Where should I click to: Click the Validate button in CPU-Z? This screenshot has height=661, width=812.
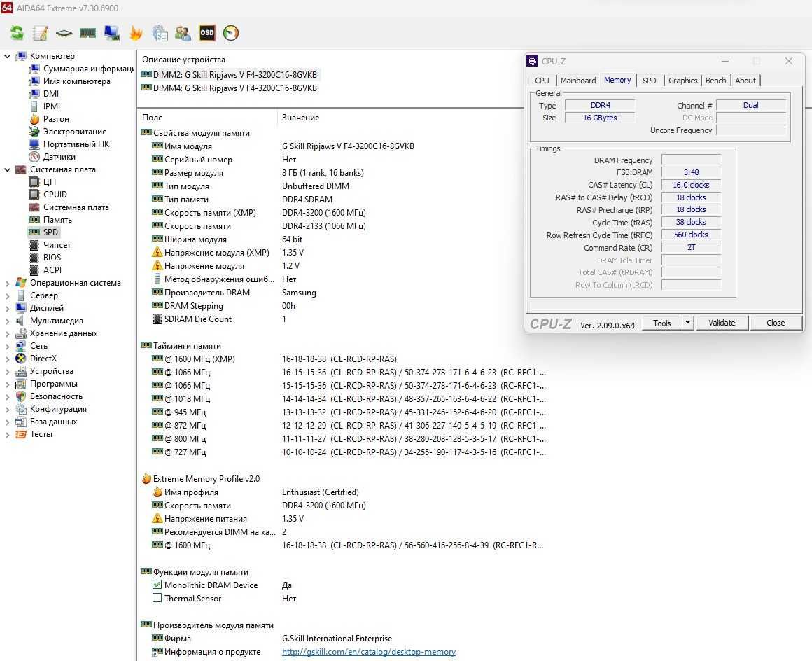pyautogui.click(x=722, y=323)
